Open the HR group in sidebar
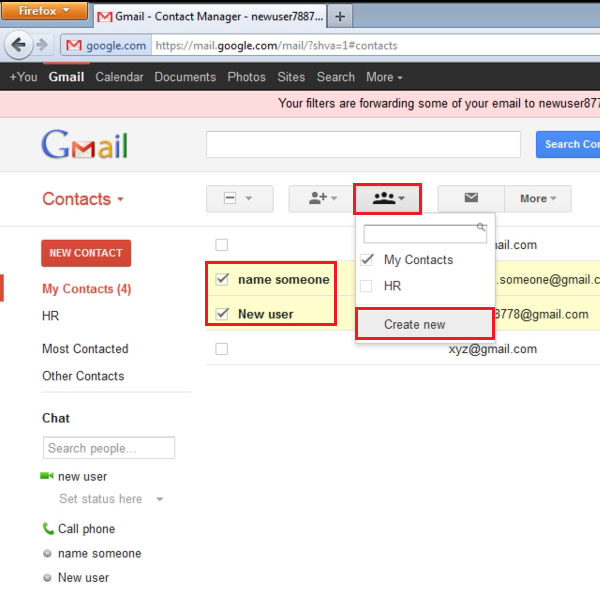The width and height of the screenshot is (600, 600). click(51, 316)
